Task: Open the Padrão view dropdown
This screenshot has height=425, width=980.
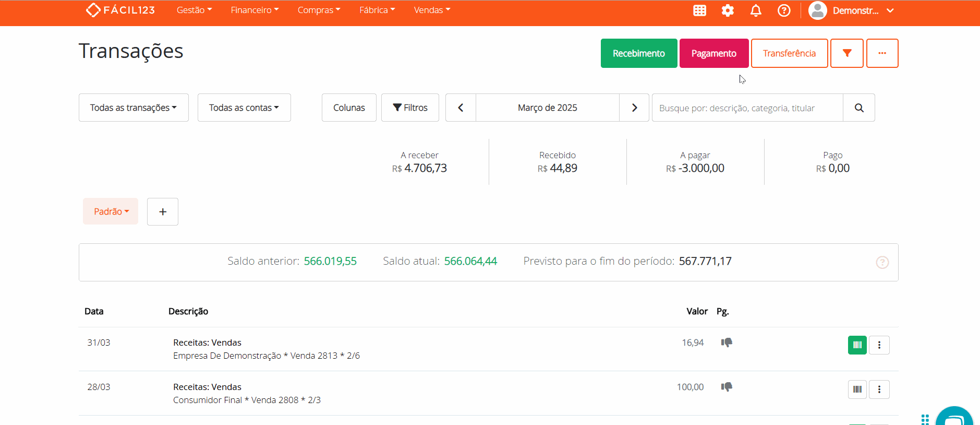Action: (x=111, y=211)
